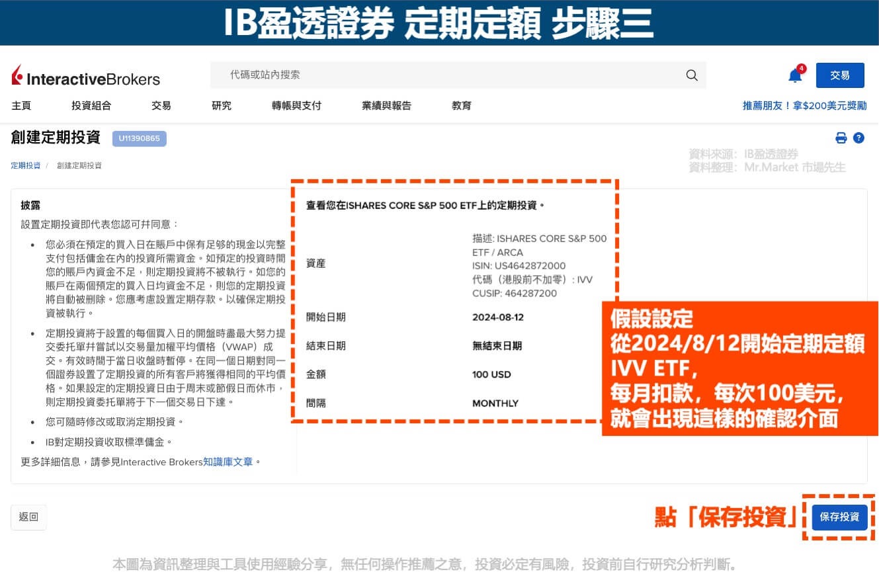879x588 pixels.
Task: Click the CUSIP: 464287200 text
Action: click(515, 294)
